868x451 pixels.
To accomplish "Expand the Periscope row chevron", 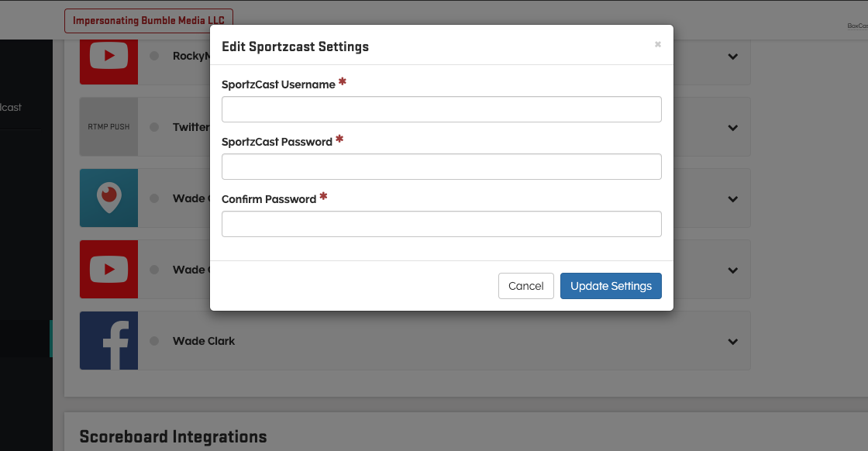I will (732, 199).
